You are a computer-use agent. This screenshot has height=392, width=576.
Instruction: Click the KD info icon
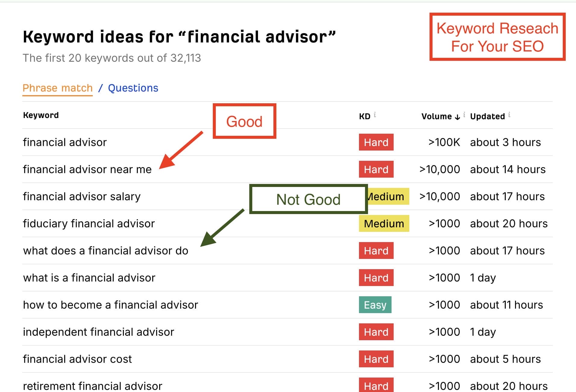click(375, 115)
